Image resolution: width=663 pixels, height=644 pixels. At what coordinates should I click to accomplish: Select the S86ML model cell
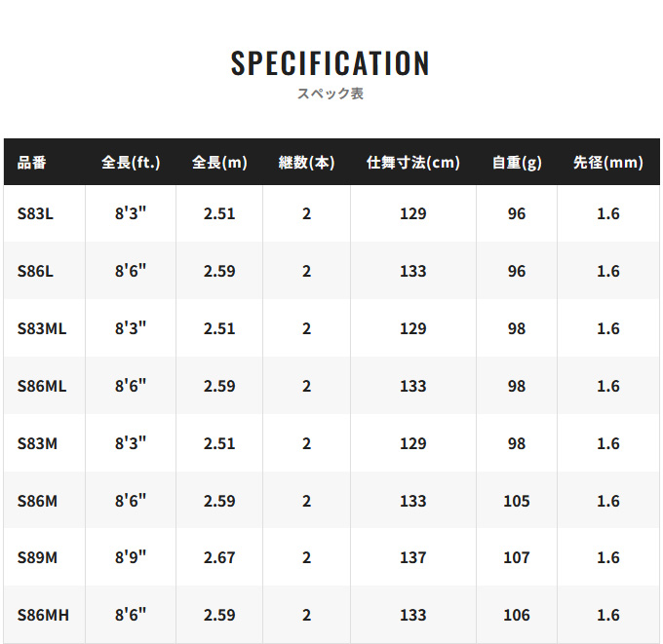click(42, 386)
